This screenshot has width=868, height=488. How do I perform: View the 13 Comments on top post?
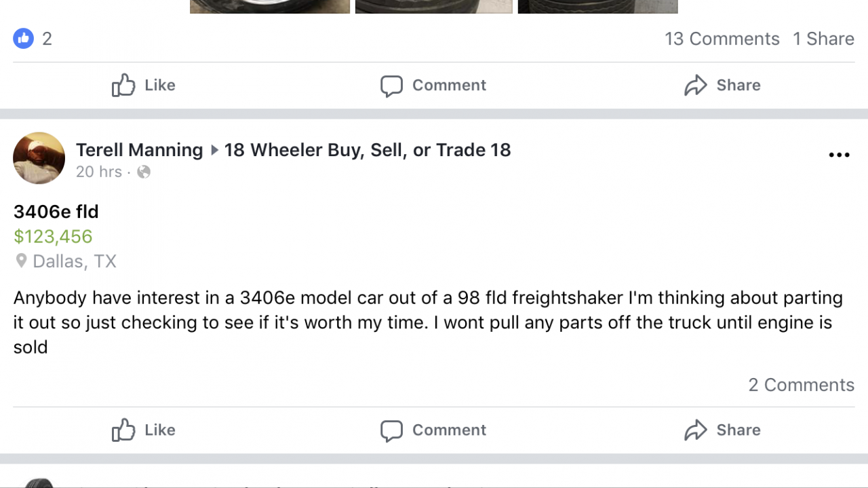coord(722,39)
